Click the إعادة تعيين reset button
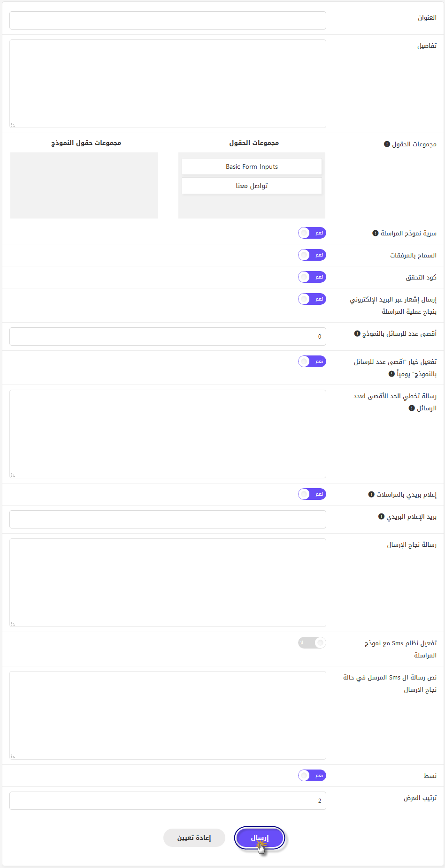This screenshot has width=445, height=868. click(194, 838)
